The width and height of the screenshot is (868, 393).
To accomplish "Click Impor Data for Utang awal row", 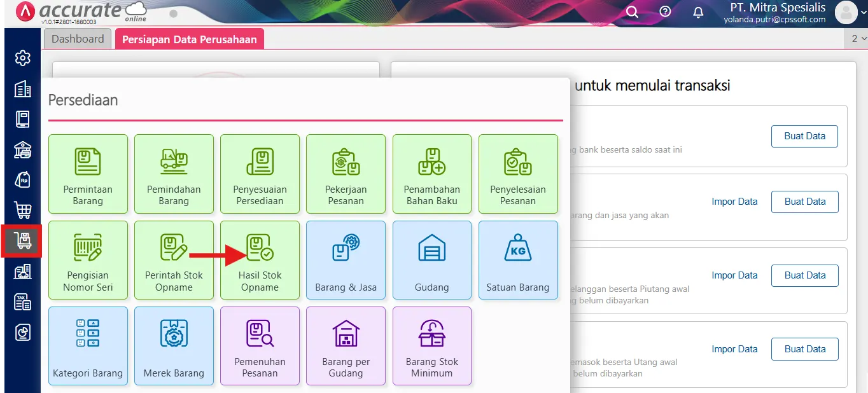I will tap(734, 349).
